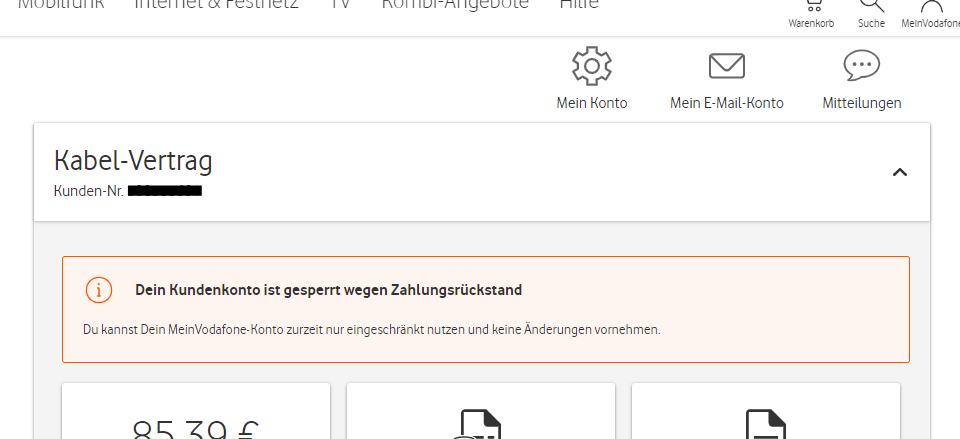
Task: Open the Mein E-Mail-Konto envelope icon
Action: [x=727, y=66]
